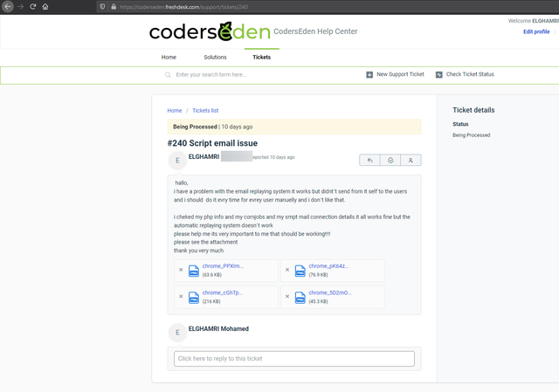Reload the page with refresh icon

33,6
